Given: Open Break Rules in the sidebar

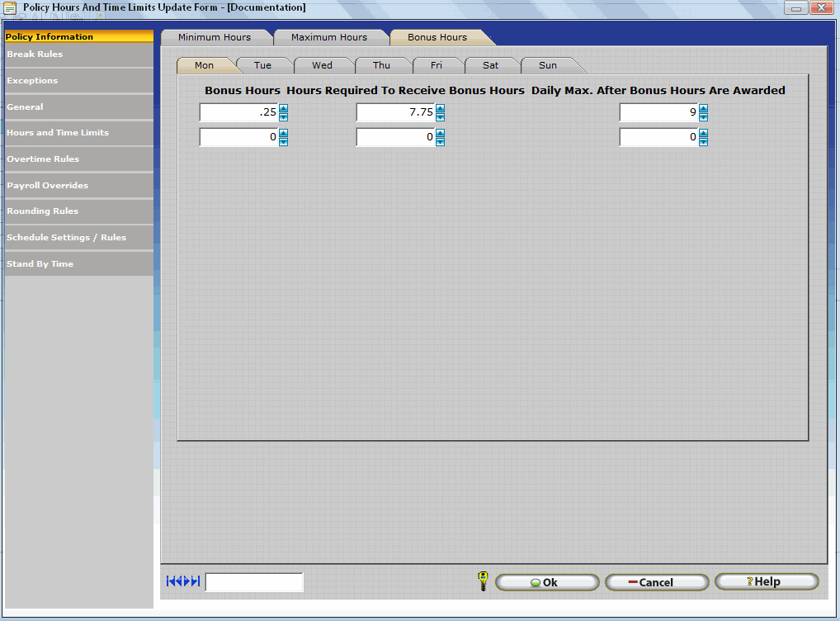Looking at the screenshot, I should (x=78, y=55).
